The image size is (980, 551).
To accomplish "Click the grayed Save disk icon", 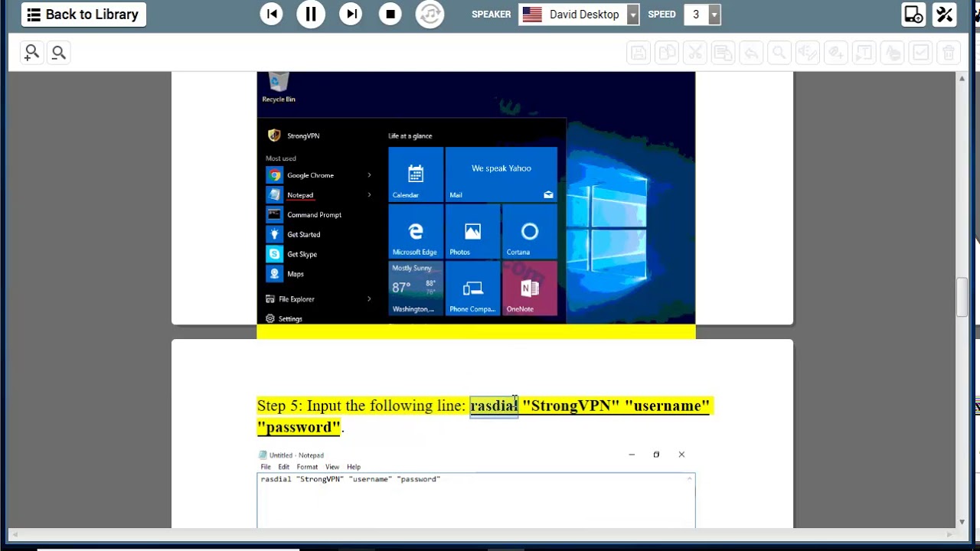I will click(x=639, y=53).
